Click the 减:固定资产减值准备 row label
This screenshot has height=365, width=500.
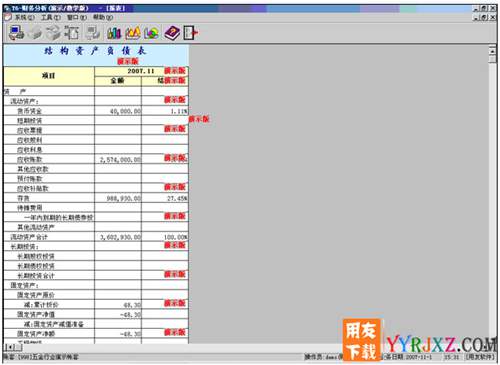click(x=54, y=324)
